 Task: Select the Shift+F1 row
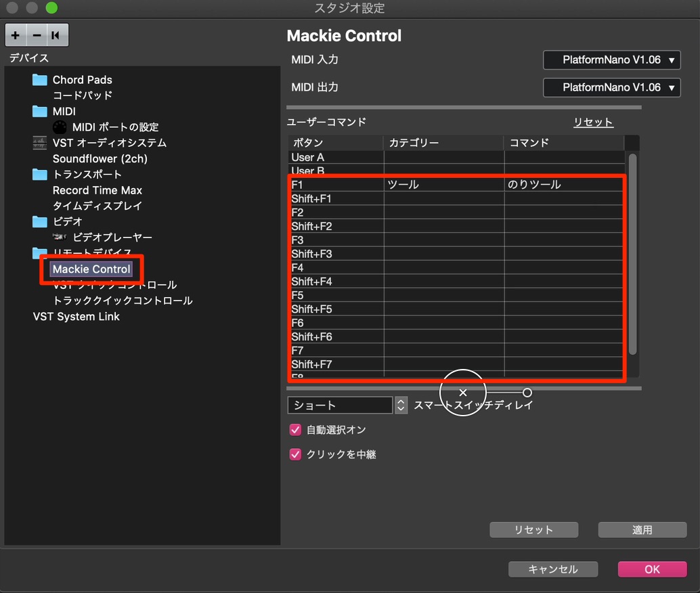456,199
